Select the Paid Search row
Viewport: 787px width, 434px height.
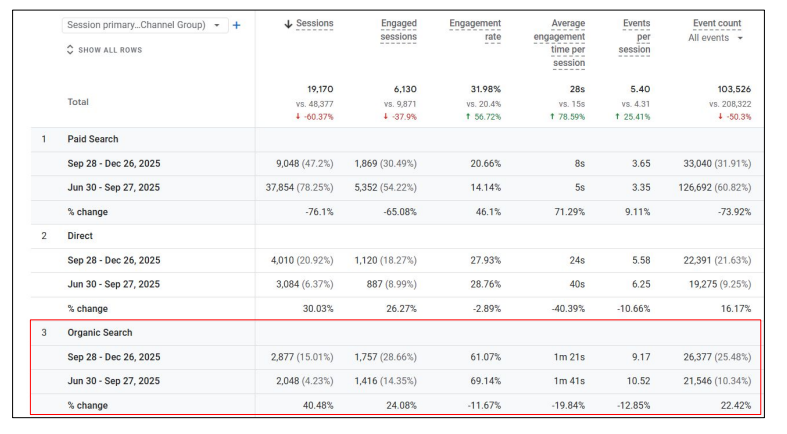[92, 139]
